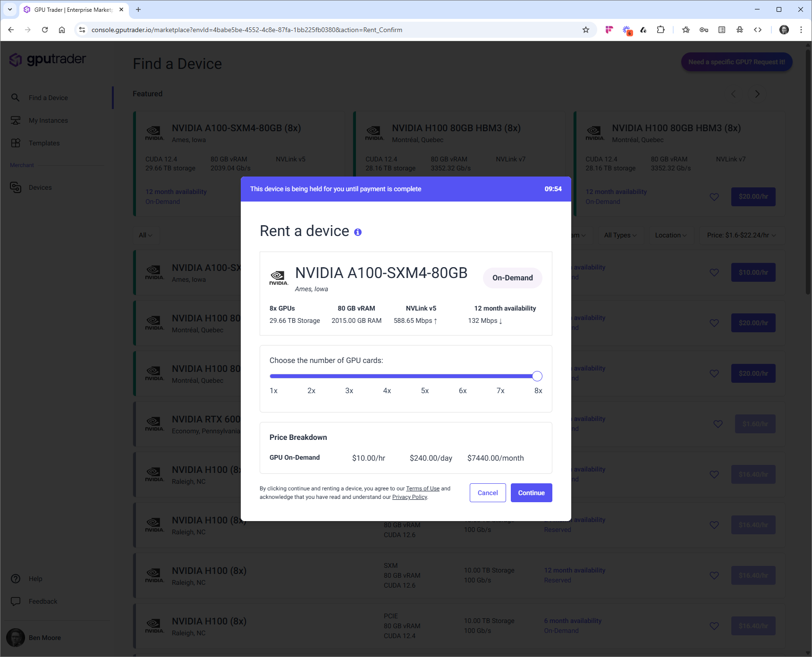812x657 pixels.
Task: Open Help in sidebar
Action: 35,579
